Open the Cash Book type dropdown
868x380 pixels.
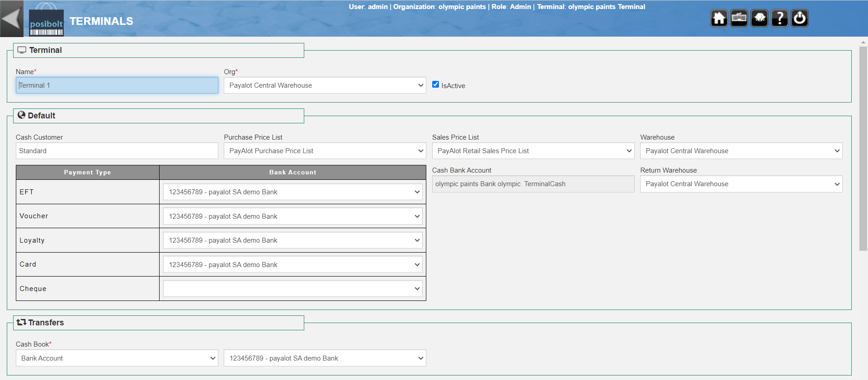coord(117,358)
